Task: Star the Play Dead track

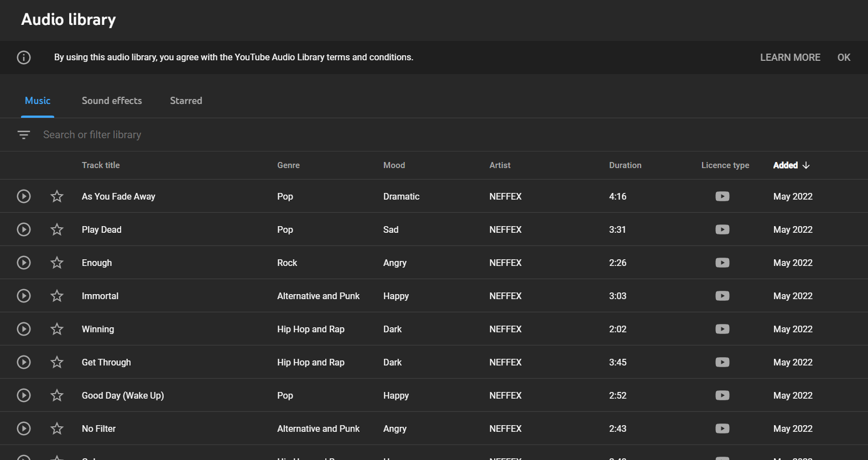Action: (x=57, y=229)
